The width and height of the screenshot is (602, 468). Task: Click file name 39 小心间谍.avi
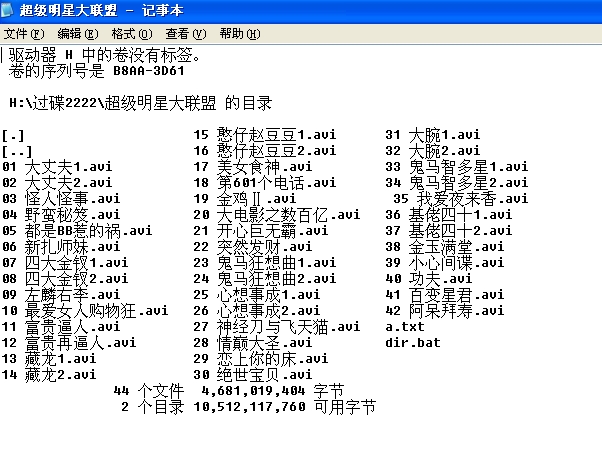pos(445,263)
